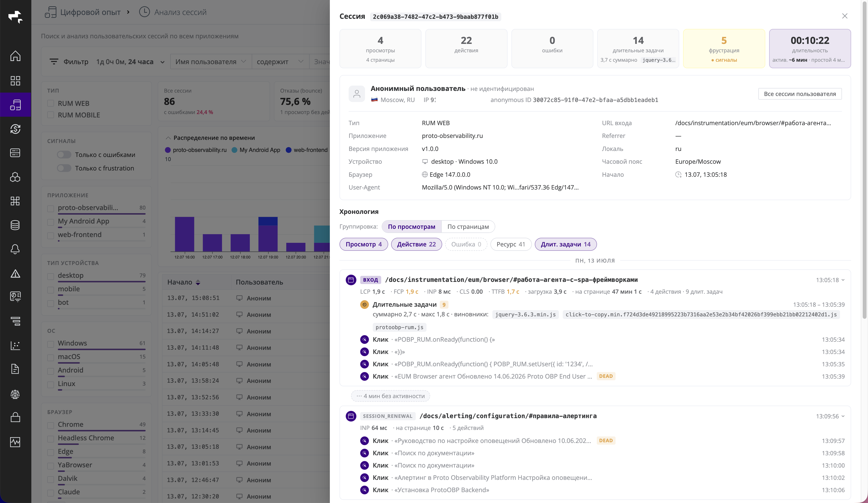Click the long tasks clock icon

pyautogui.click(x=364, y=305)
